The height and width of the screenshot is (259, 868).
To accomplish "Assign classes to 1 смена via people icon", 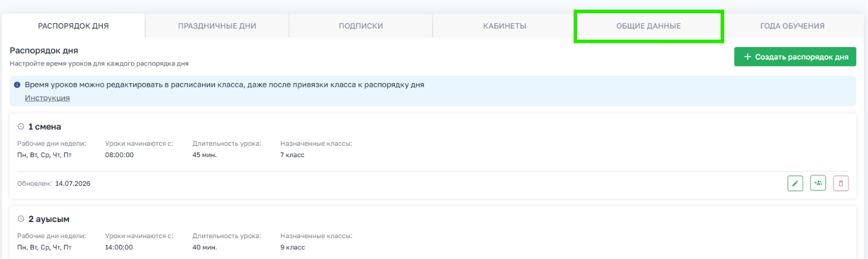I will [x=818, y=183].
